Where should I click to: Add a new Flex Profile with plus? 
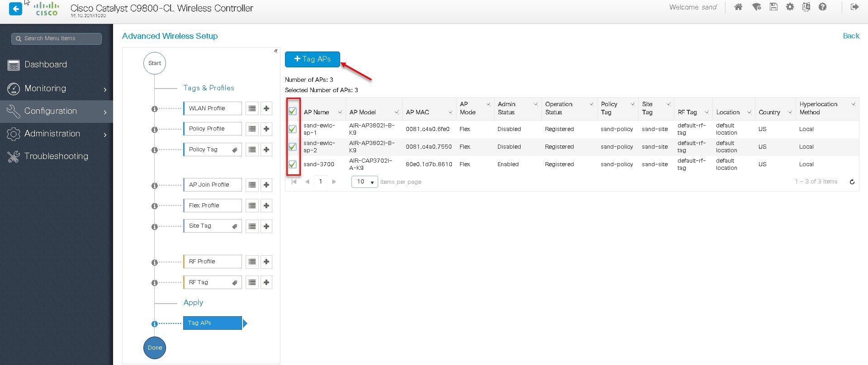tap(266, 206)
